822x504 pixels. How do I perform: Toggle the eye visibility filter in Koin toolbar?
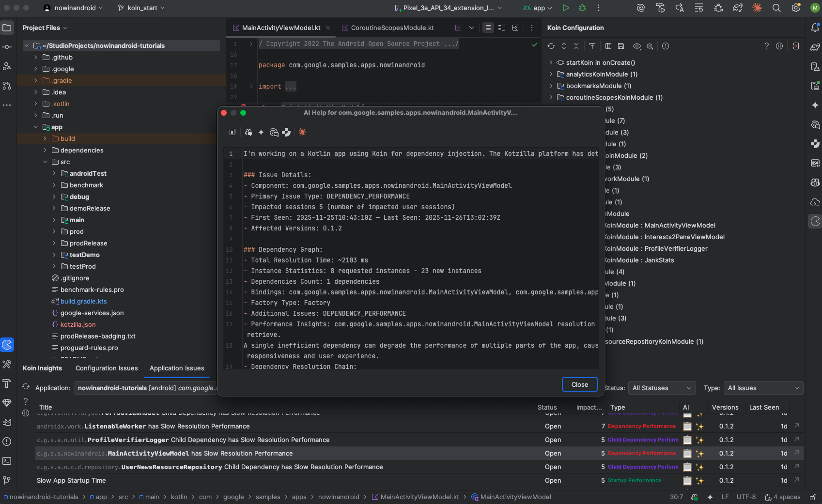point(637,46)
